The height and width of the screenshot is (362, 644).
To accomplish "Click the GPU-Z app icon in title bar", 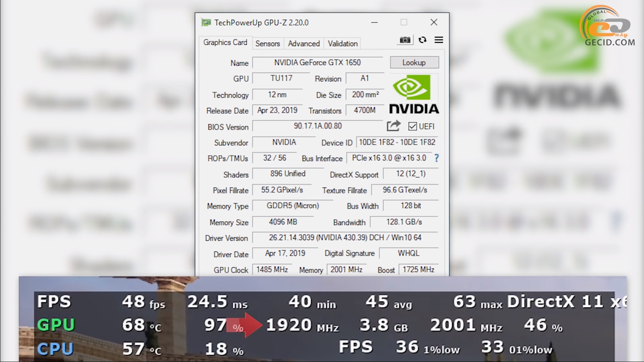I will 206,22.
